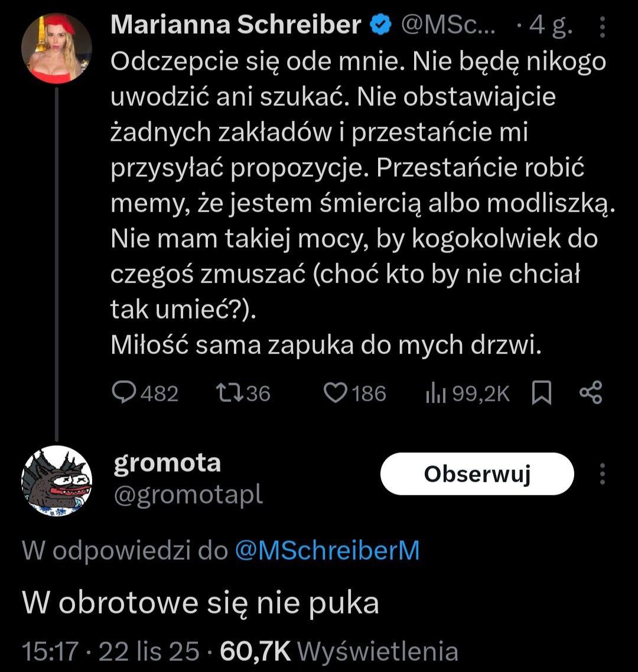Tap the 15:17 · 22 lis 25 timestamp
This screenshot has width=638, height=672.
(x=110, y=651)
